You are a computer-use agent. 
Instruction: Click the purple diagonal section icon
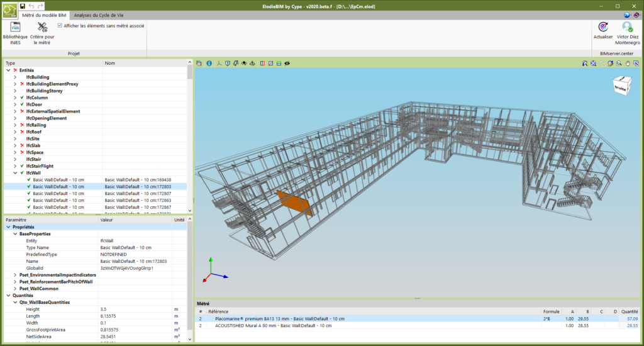[x=270, y=64]
